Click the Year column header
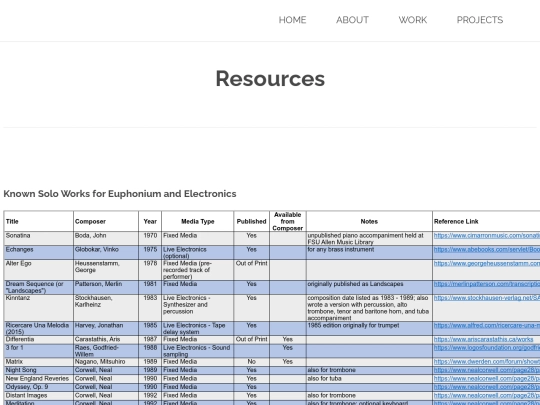The image size is (540, 405). pos(150,221)
